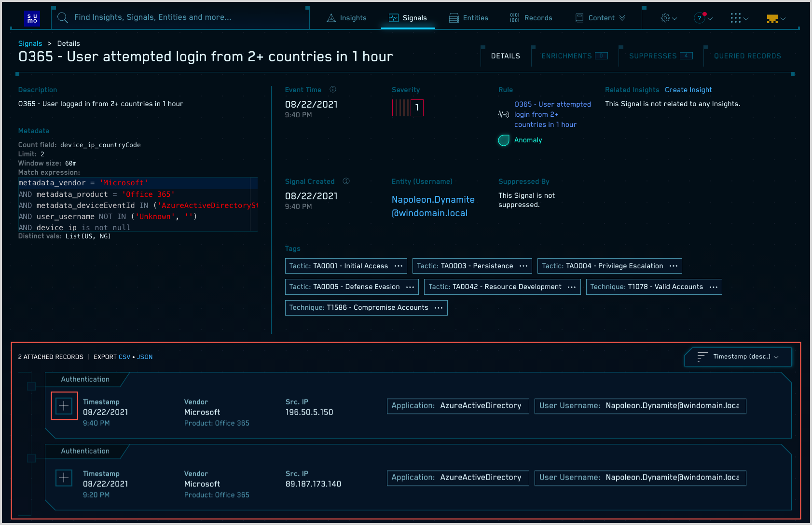
Task: Click the Create Insight link
Action: click(x=688, y=90)
